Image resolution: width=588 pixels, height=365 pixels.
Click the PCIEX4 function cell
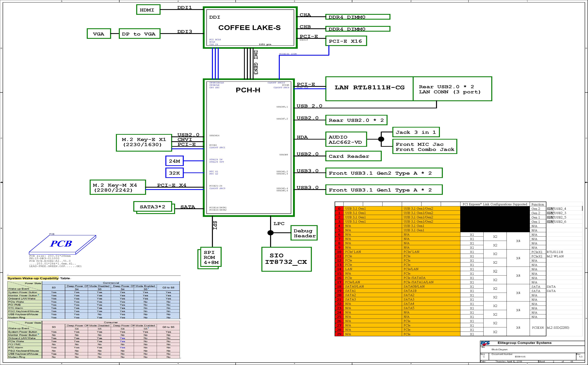tap(538, 328)
